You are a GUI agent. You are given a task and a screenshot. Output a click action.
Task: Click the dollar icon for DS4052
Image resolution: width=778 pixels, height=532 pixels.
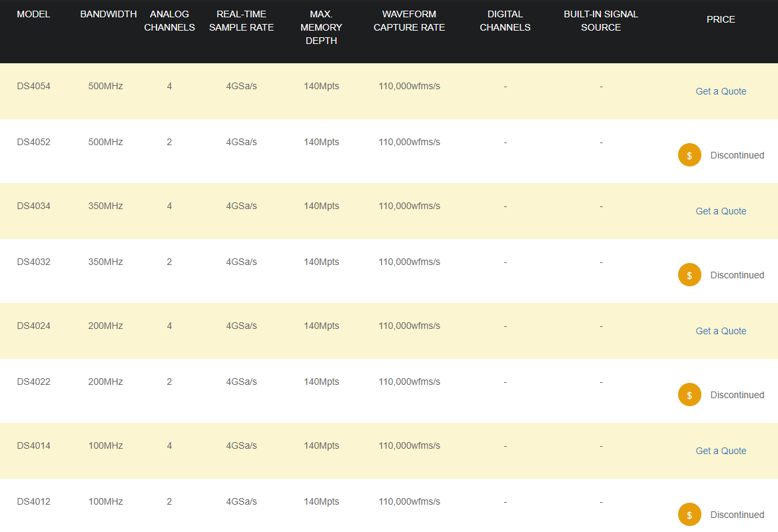coord(689,155)
